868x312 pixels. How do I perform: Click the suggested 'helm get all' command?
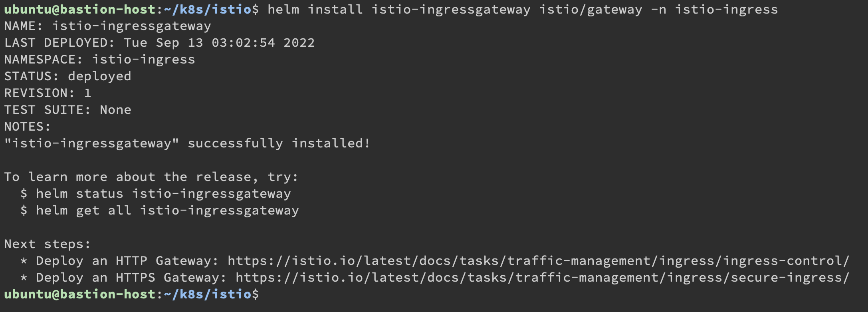(x=167, y=211)
